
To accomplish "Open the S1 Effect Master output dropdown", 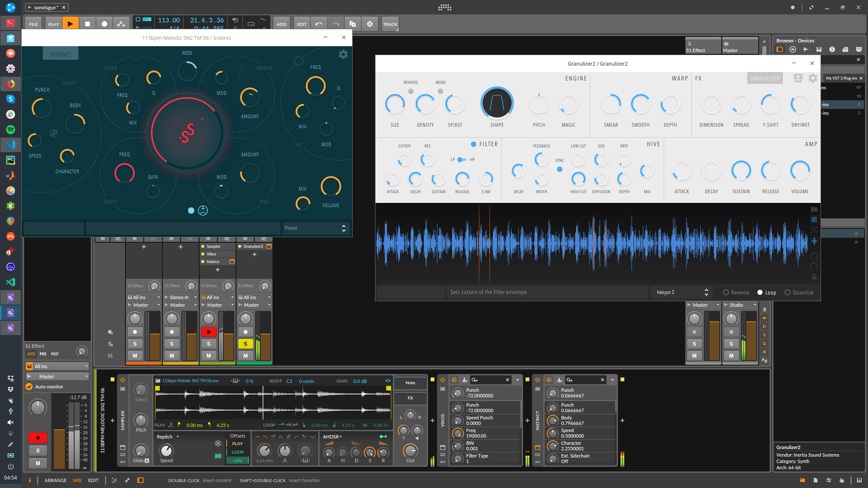I will point(58,377).
